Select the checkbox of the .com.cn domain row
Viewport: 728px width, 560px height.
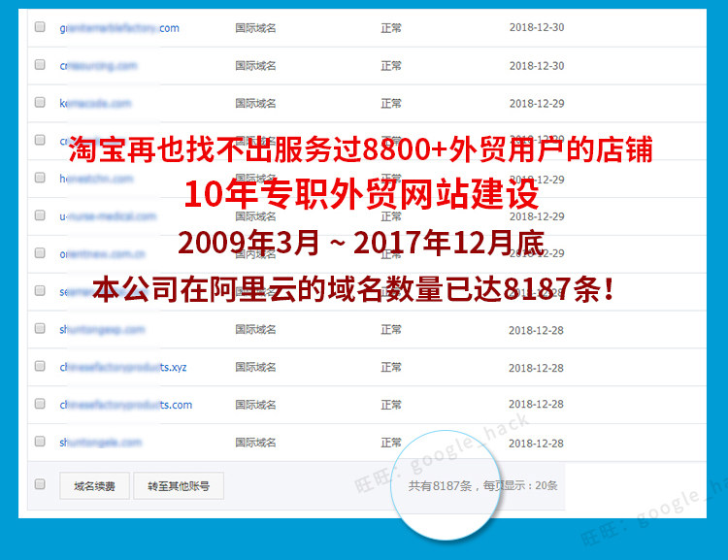pyautogui.click(x=40, y=252)
